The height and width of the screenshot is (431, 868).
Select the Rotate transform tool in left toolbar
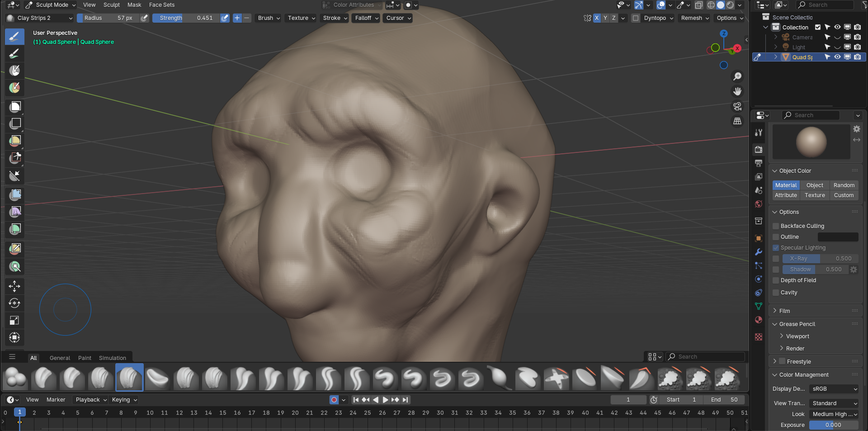pos(14,303)
